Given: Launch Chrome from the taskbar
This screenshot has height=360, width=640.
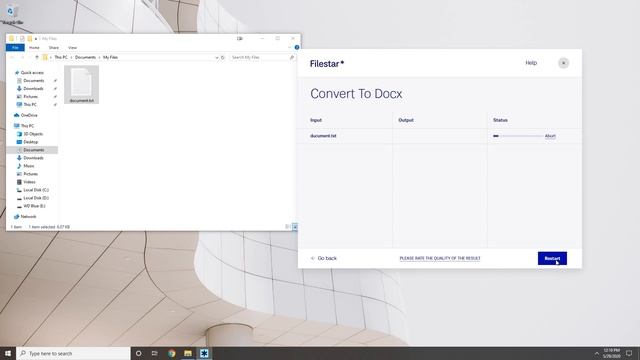Looking at the screenshot, I should point(171,353).
